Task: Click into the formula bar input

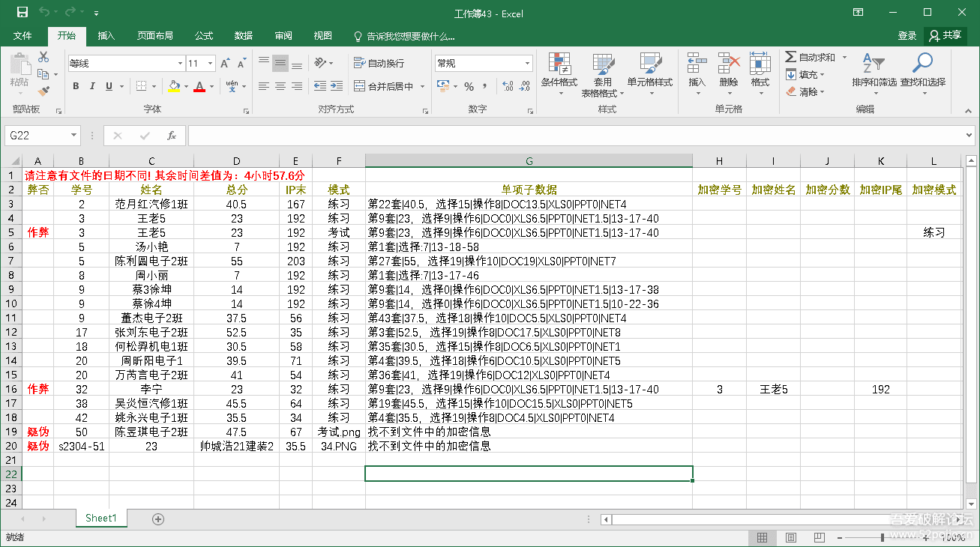Action: pyautogui.click(x=575, y=136)
